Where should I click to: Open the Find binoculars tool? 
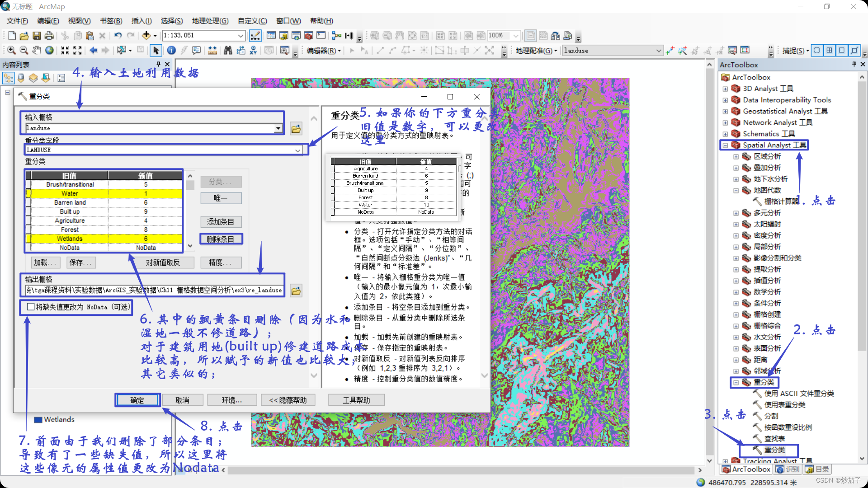tap(228, 51)
